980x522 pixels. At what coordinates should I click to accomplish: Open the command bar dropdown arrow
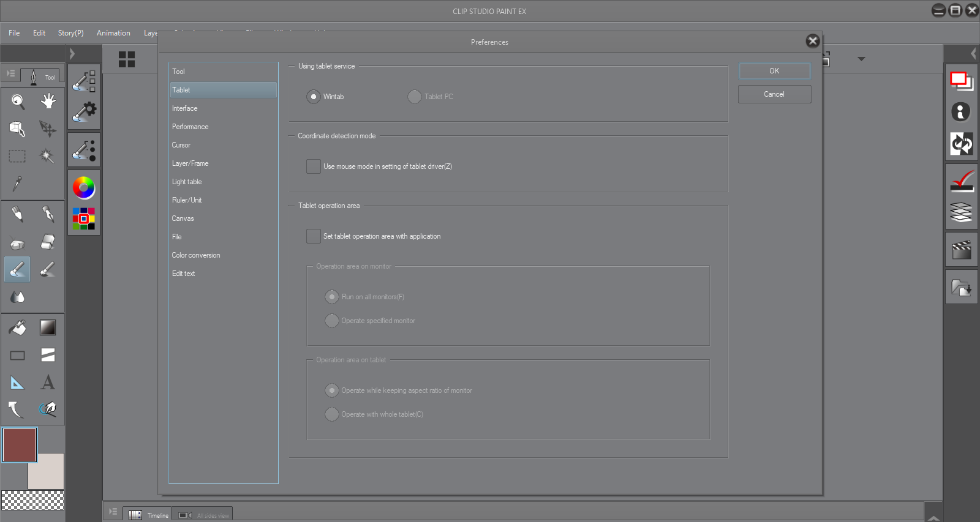pyautogui.click(x=861, y=59)
